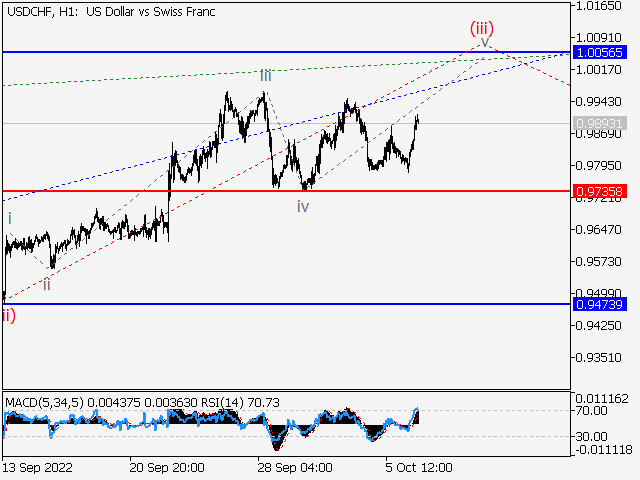
Task: Select the blue 1.00565 price level tag
Action: [600, 52]
